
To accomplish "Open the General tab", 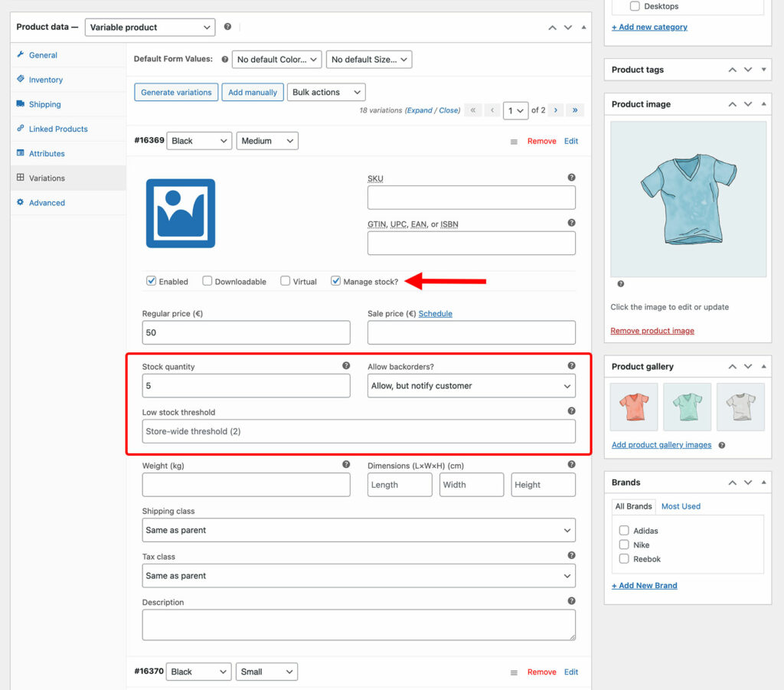I will (x=43, y=55).
